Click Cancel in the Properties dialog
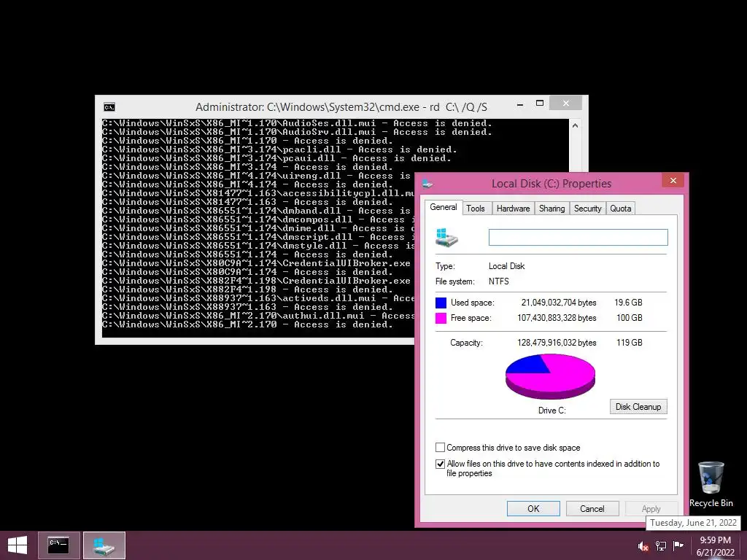The width and height of the screenshot is (747, 560). [x=592, y=508]
